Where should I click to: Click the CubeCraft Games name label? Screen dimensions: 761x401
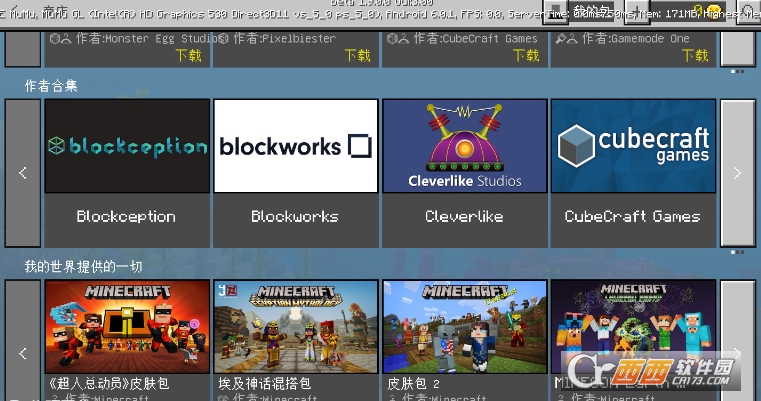[633, 216]
